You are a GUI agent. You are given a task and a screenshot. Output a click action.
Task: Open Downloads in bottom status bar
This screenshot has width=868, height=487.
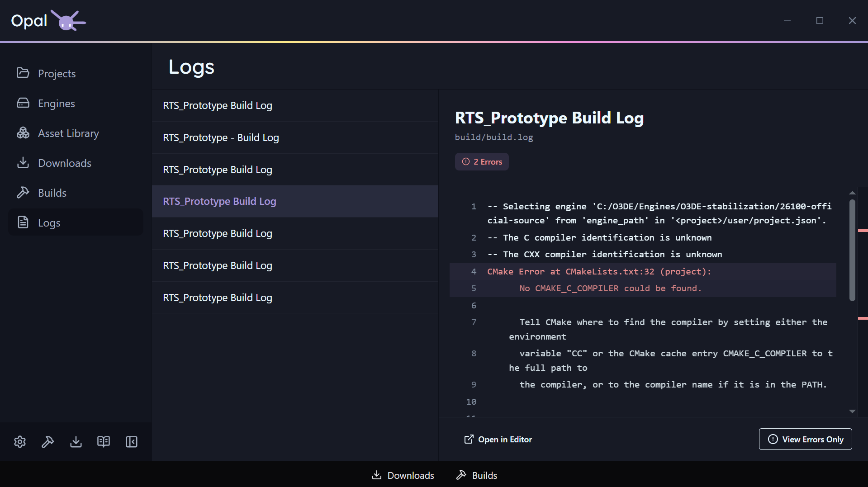(x=403, y=475)
